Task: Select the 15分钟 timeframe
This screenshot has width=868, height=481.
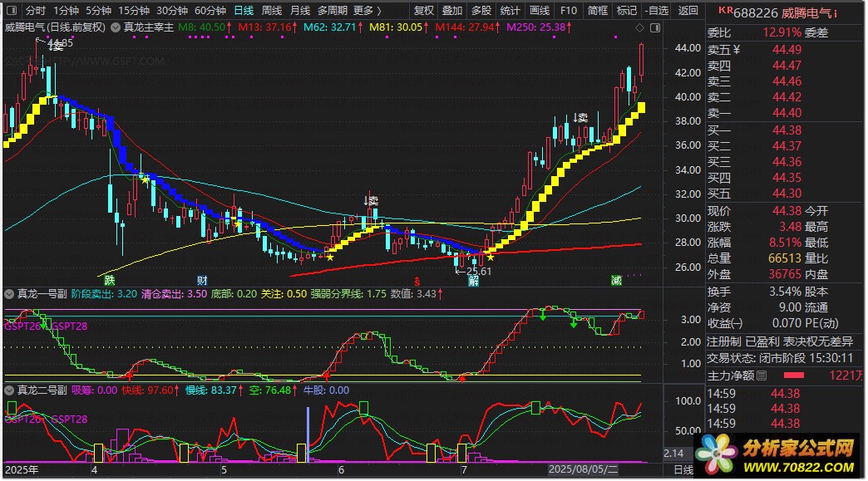Action: point(133,11)
